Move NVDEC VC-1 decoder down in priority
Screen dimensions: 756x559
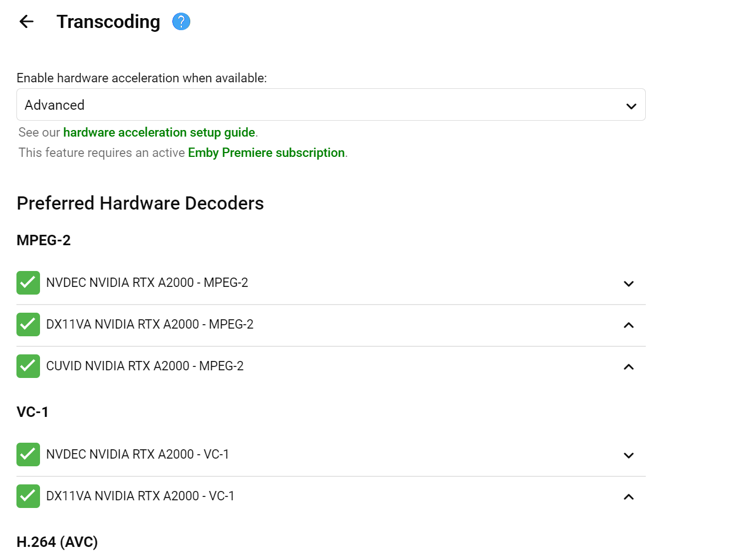(x=629, y=455)
